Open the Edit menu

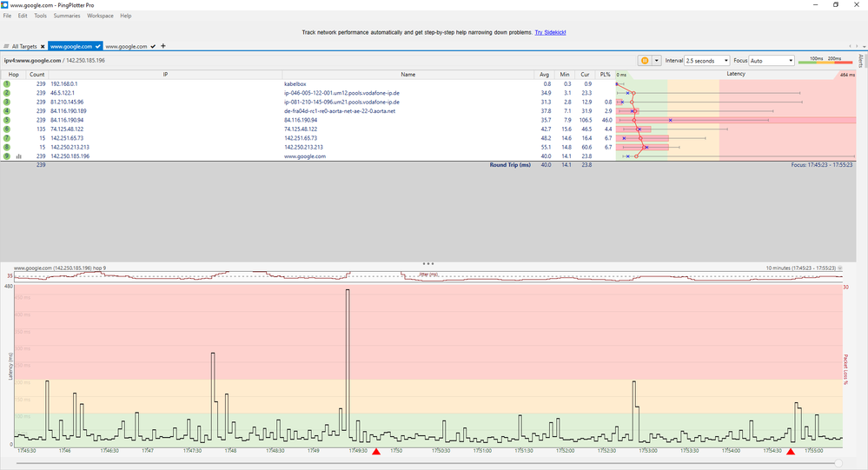[x=22, y=16]
